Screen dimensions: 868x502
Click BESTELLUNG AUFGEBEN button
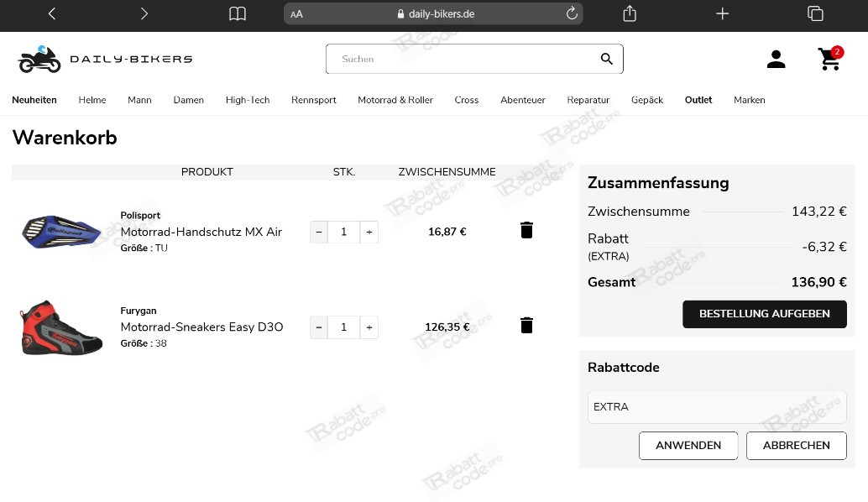pos(764,314)
